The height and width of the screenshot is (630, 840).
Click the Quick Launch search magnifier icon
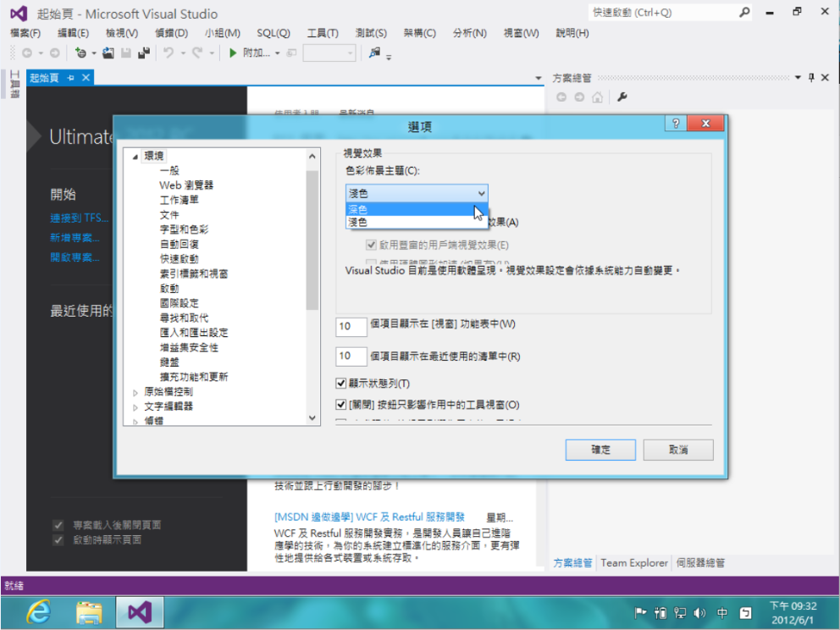click(744, 13)
